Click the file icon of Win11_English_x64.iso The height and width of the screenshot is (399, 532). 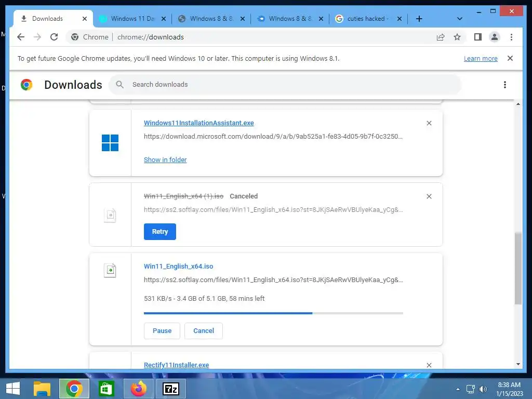tap(110, 270)
